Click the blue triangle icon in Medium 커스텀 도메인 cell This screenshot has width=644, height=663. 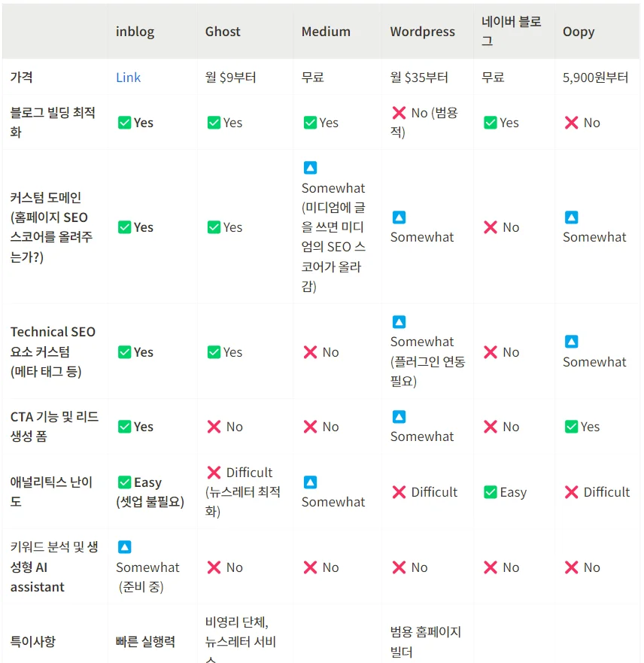click(310, 168)
